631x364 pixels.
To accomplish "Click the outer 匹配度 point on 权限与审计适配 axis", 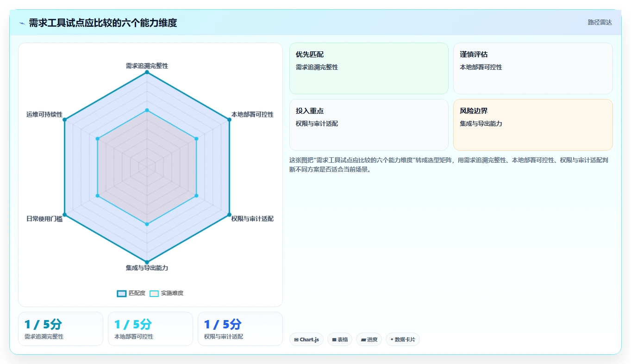I will pos(229,215).
